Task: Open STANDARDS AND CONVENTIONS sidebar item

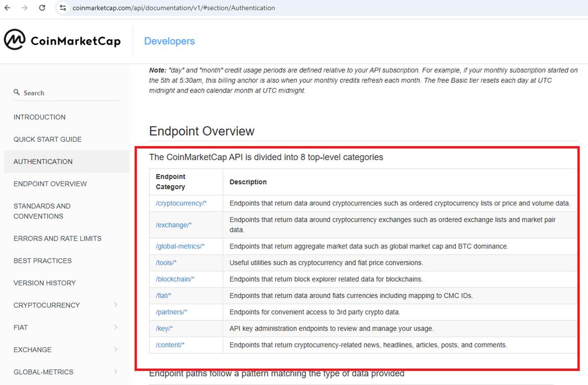Action: click(x=42, y=211)
